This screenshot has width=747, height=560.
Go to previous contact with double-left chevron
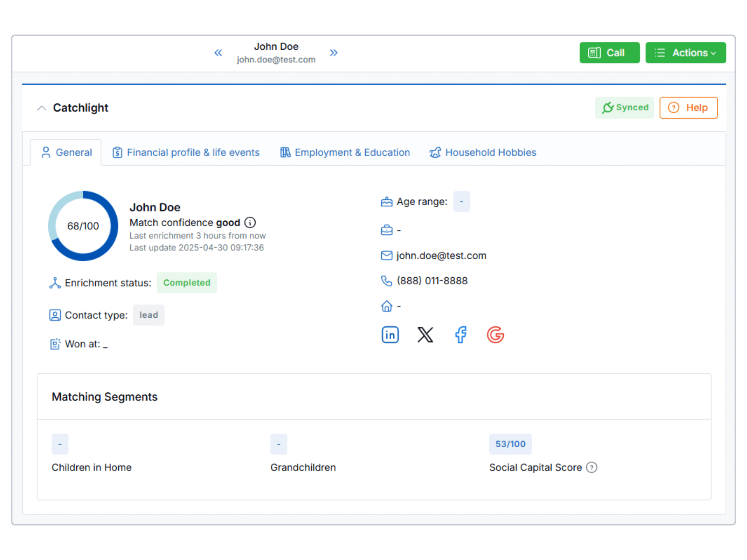pos(218,52)
